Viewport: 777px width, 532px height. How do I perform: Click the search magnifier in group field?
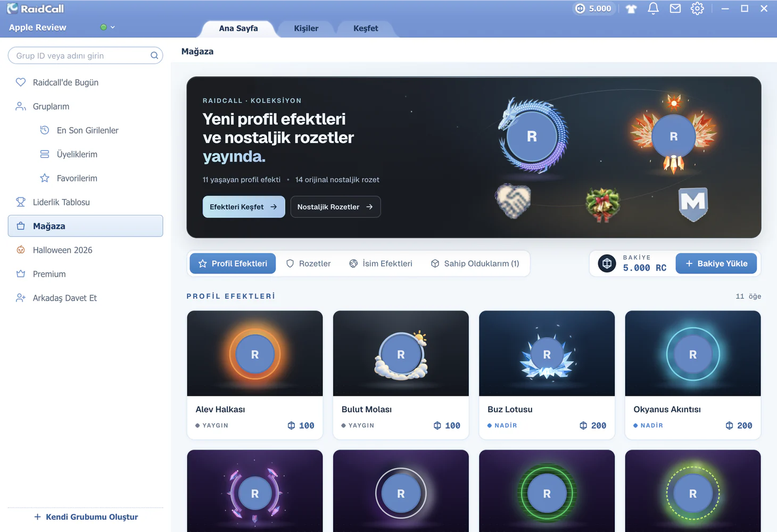[154, 55]
